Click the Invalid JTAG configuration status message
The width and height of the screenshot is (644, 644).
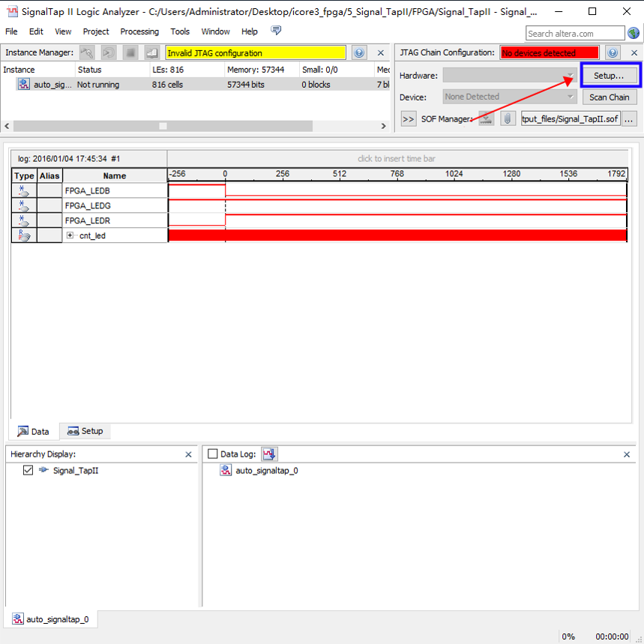(256, 53)
